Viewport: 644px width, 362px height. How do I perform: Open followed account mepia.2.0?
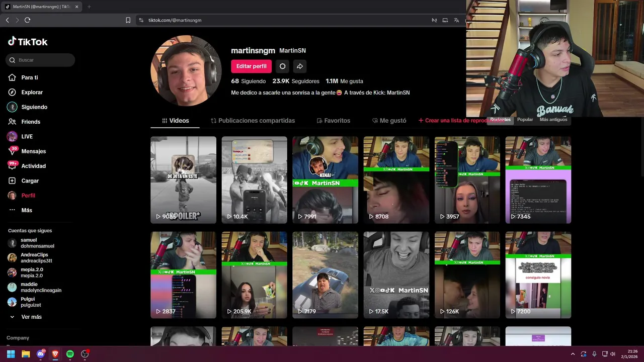(25, 273)
